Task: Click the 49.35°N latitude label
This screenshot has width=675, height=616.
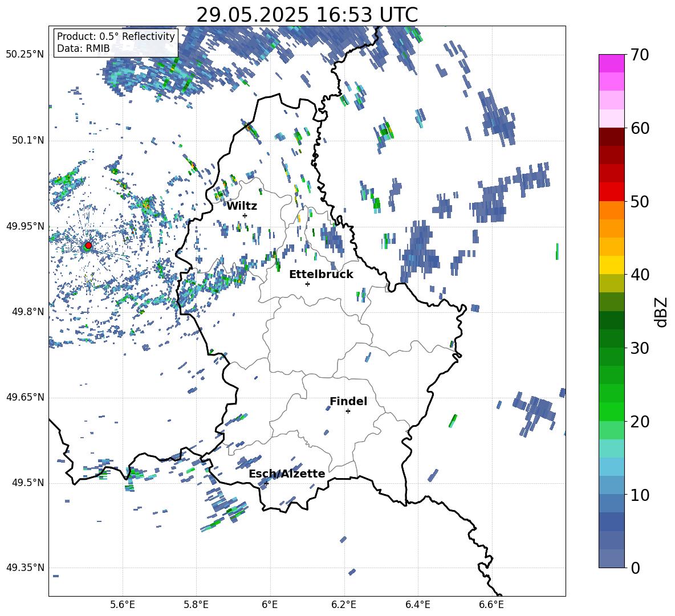Action: coord(25,568)
